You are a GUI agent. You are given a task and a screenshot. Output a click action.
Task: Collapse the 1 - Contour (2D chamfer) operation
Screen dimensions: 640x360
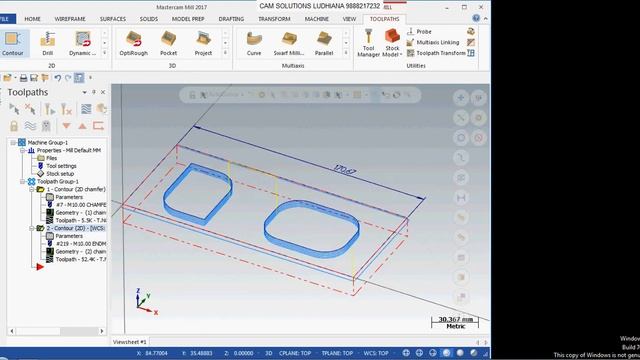pos(31,189)
